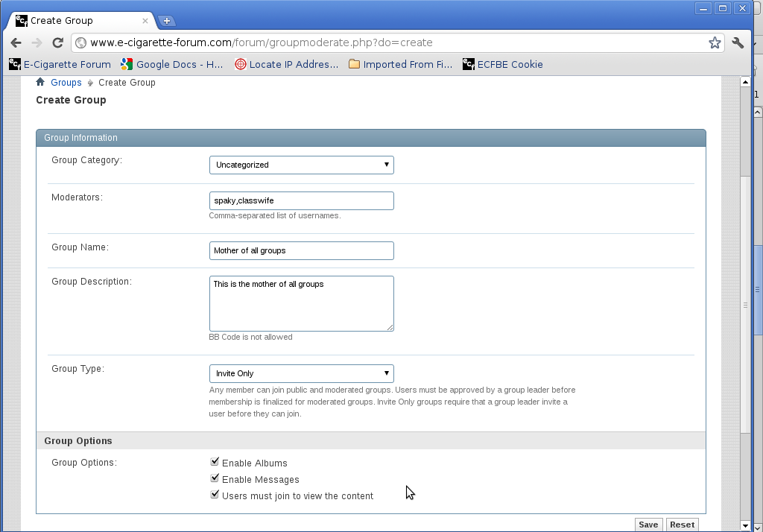
Task: Click the Group Information section header
Action: pos(371,138)
